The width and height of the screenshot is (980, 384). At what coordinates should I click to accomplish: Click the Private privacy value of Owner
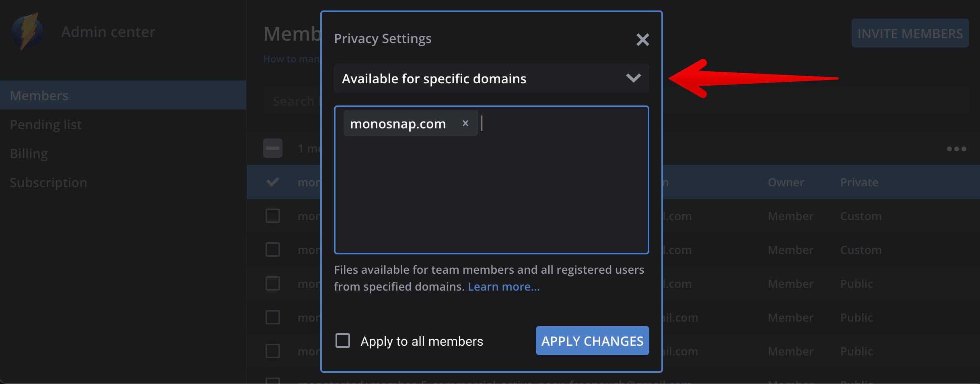point(859,182)
